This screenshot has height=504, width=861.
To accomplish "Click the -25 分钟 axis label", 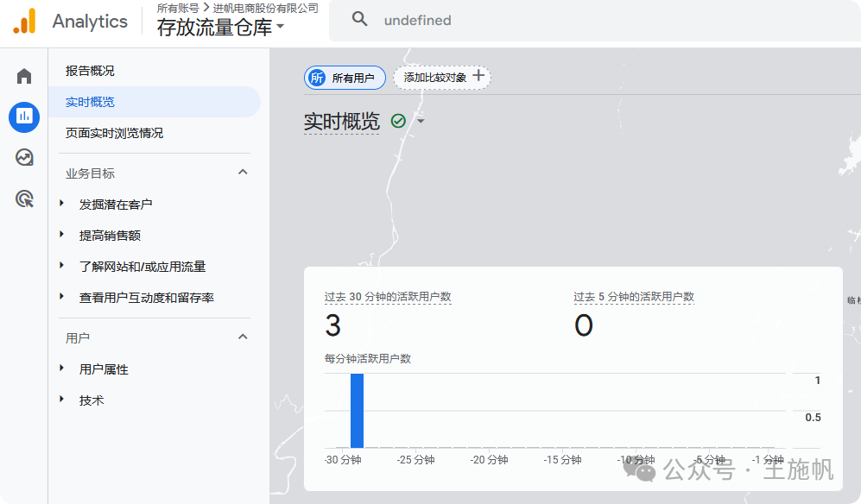I will 415,459.
